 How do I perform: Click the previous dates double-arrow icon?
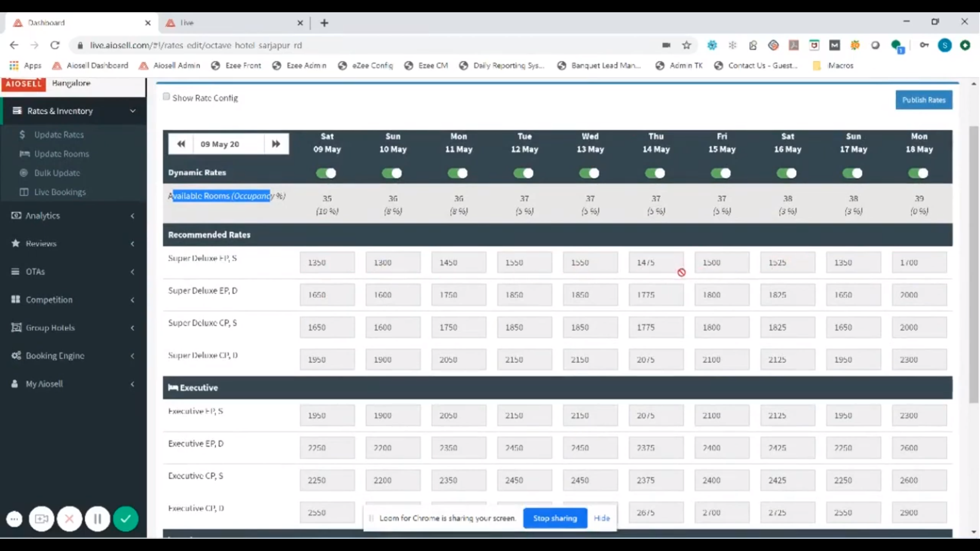(181, 144)
